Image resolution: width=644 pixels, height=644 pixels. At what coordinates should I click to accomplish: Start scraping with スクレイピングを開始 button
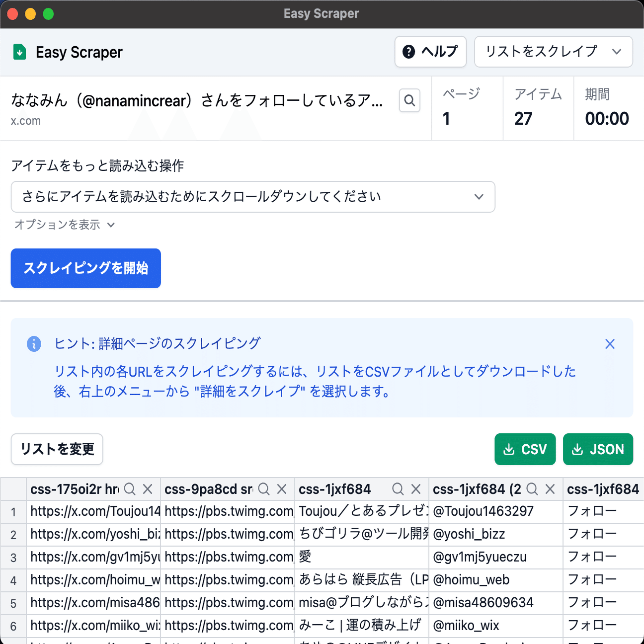click(x=86, y=268)
